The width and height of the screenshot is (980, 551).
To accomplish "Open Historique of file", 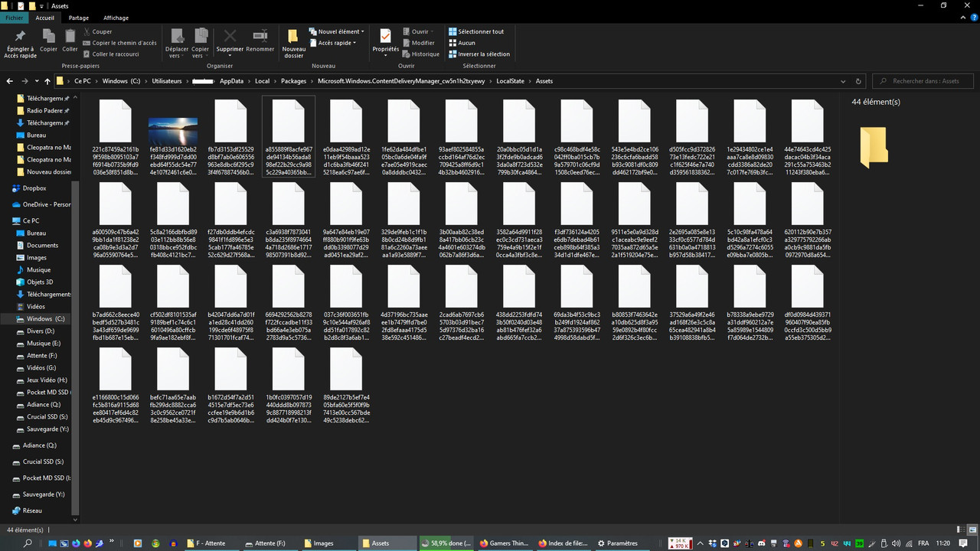I will pyautogui.click(x=421, y=54).
